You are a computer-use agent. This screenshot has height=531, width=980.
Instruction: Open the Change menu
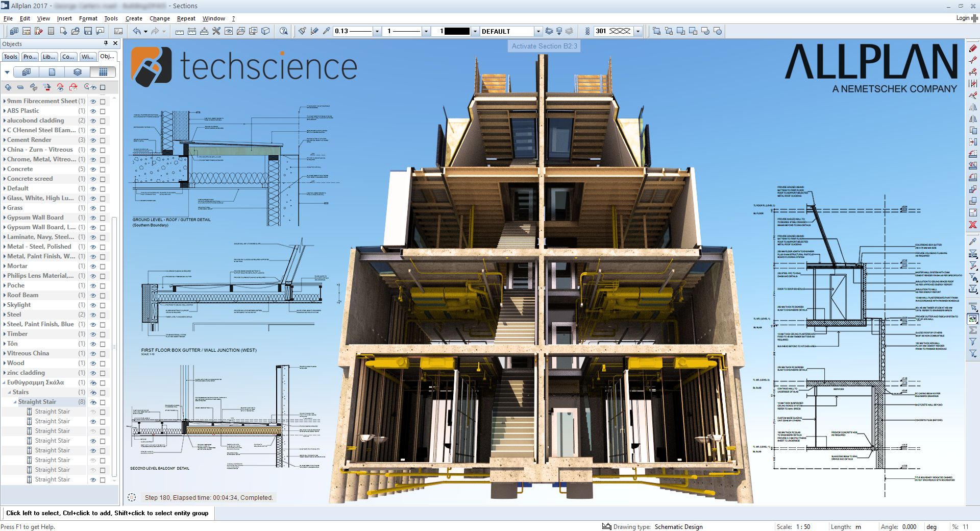(160, 18)
